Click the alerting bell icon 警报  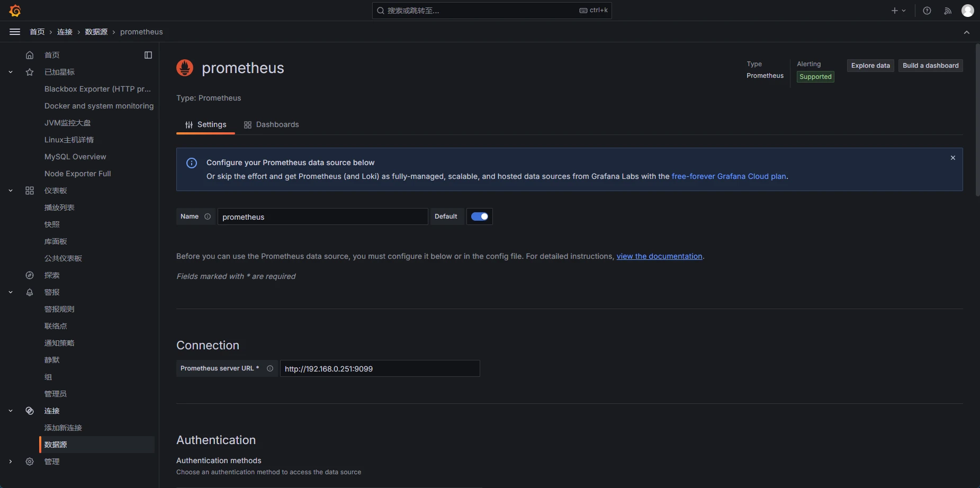click(x=30, y=292)
